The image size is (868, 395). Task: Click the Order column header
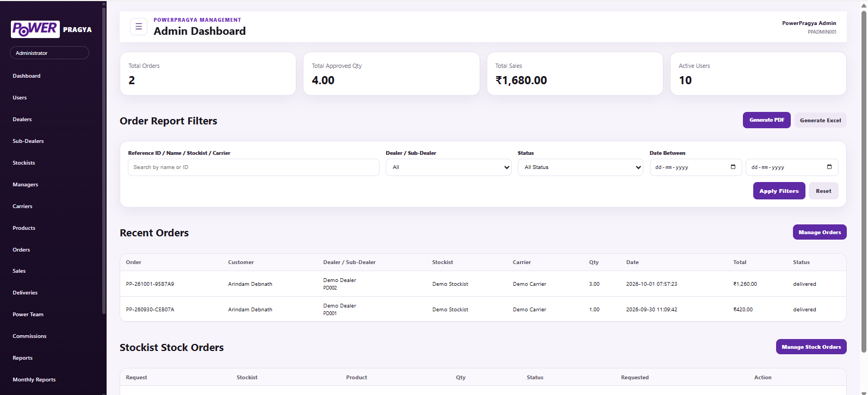(134, 262)
